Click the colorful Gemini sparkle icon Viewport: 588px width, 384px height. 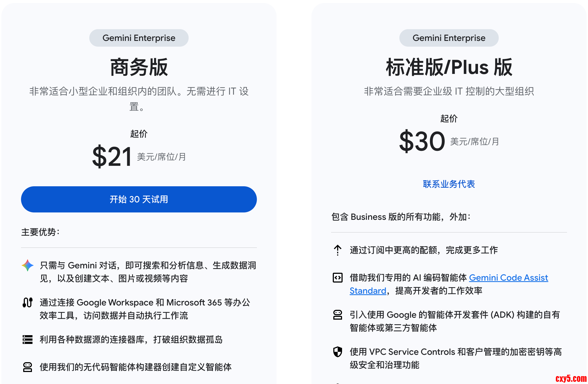(x=28, y=265)
